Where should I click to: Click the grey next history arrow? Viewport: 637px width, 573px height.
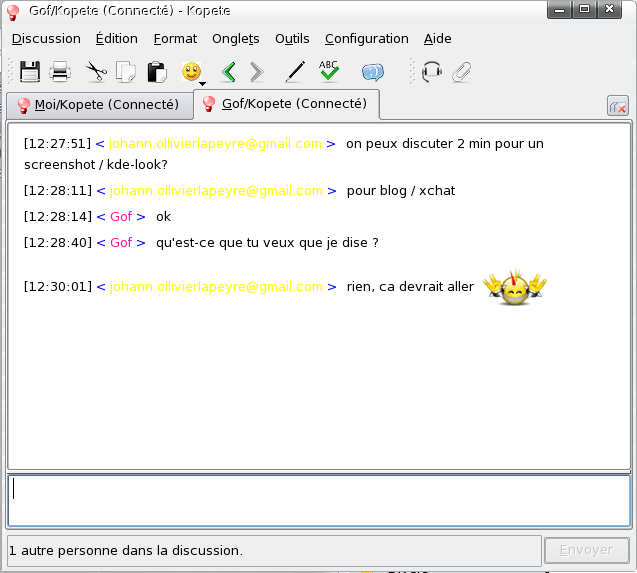[x=257, y=72]
